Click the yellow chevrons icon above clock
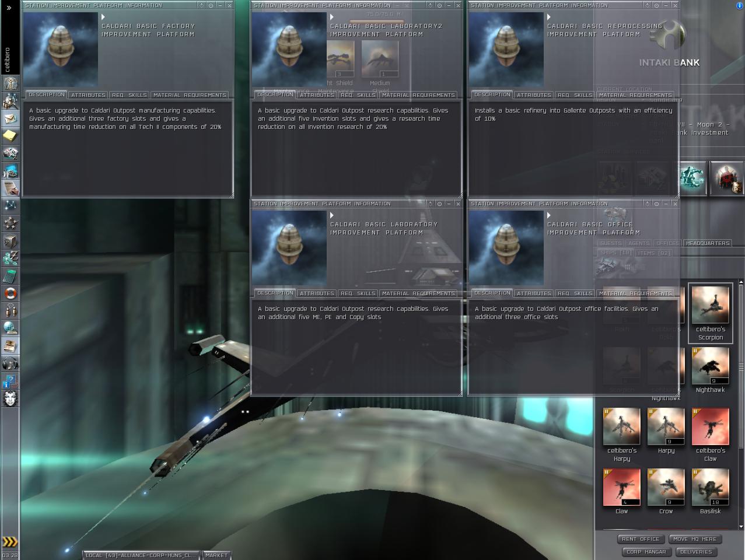 [x=9, y=541]
